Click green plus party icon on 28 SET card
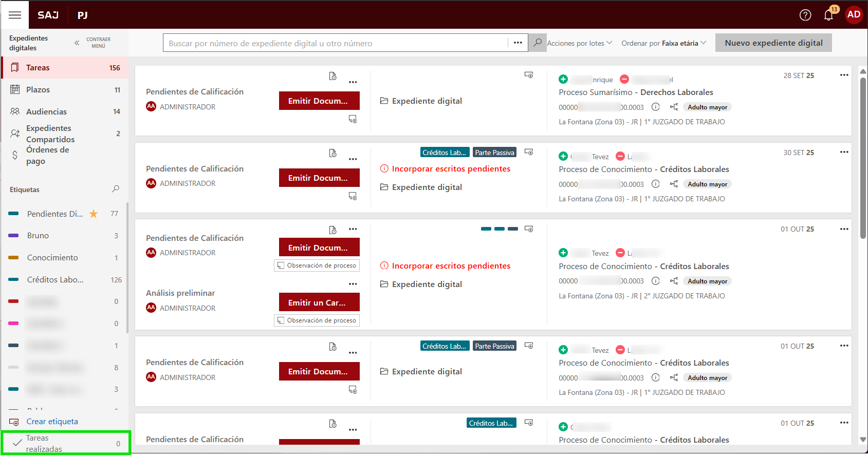868x456 pixels. coord(563,79)
